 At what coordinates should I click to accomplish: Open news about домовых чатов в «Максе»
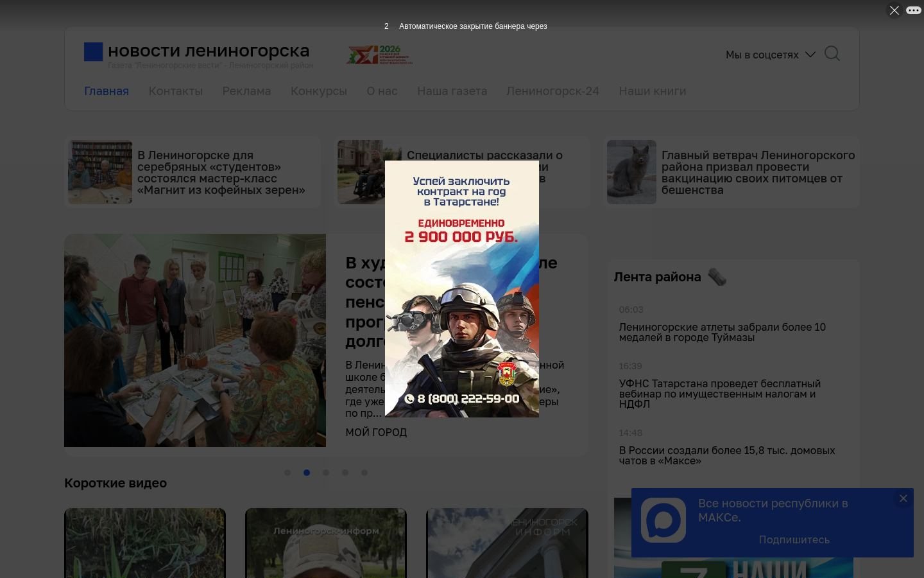click(x=727, y=455)
